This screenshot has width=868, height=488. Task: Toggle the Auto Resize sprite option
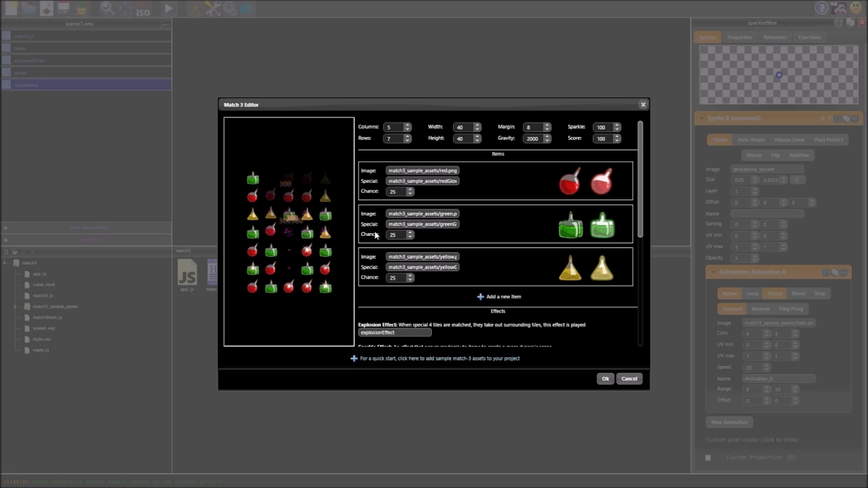[x=751, y=140]
